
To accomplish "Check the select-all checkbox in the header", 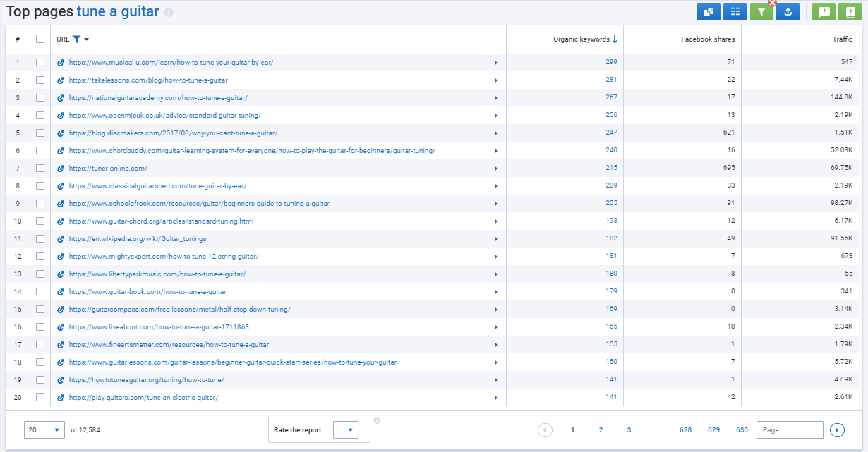I will [40, 39].
